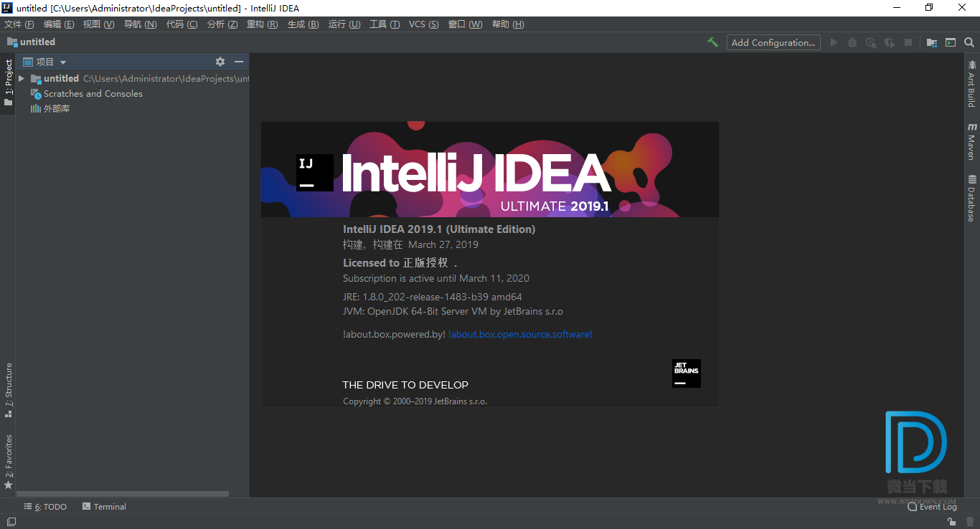Click the untitled breadcrumb in navigation bar

tap(31, 42)
